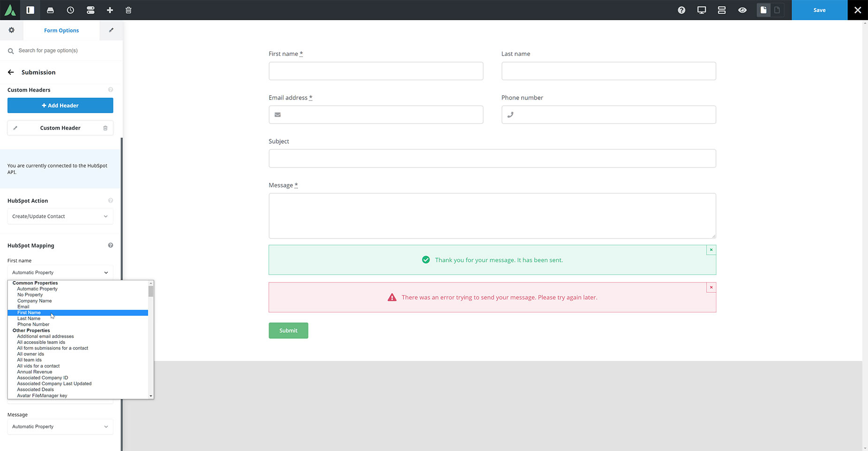Click dropdown list scrollbar thumb
Screen dimensions: 868x451
pos(151,291)
